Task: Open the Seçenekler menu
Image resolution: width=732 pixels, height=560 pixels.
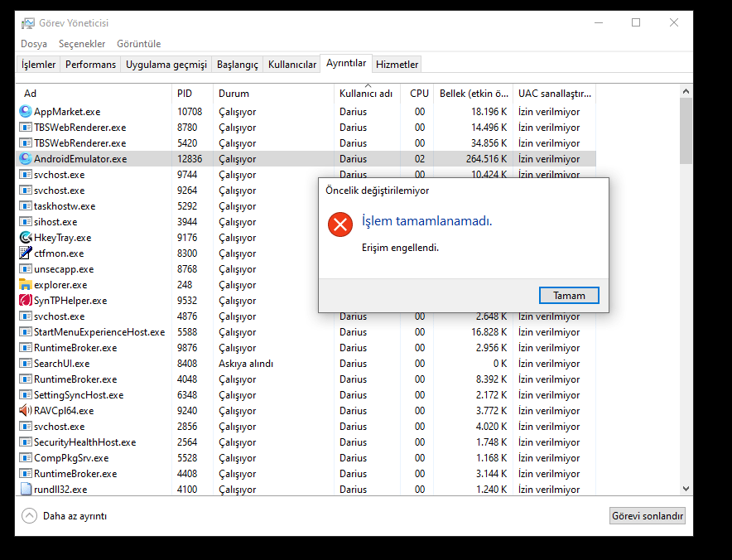Action: 82,44
